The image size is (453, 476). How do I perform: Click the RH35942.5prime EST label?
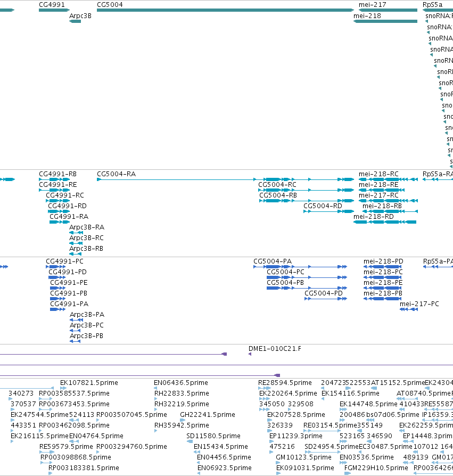182,425
